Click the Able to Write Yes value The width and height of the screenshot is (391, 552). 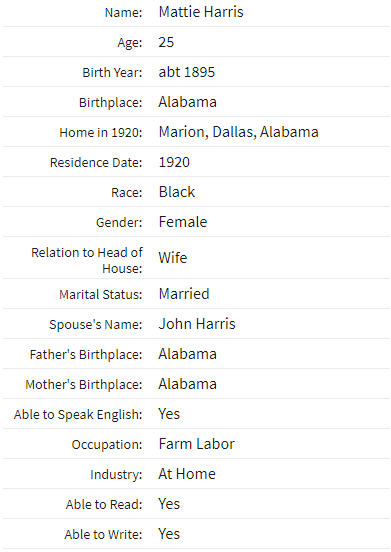click(169, 534)
